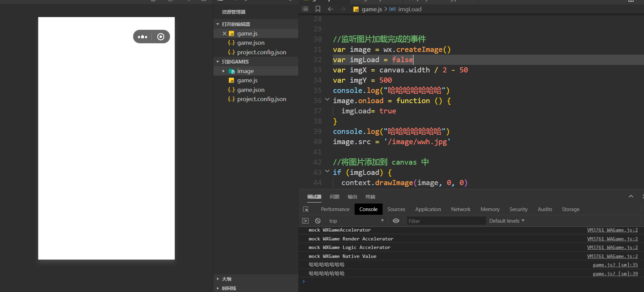Open the Default levels dropdown
Screen dimensions: 644x292
point(506,221)
